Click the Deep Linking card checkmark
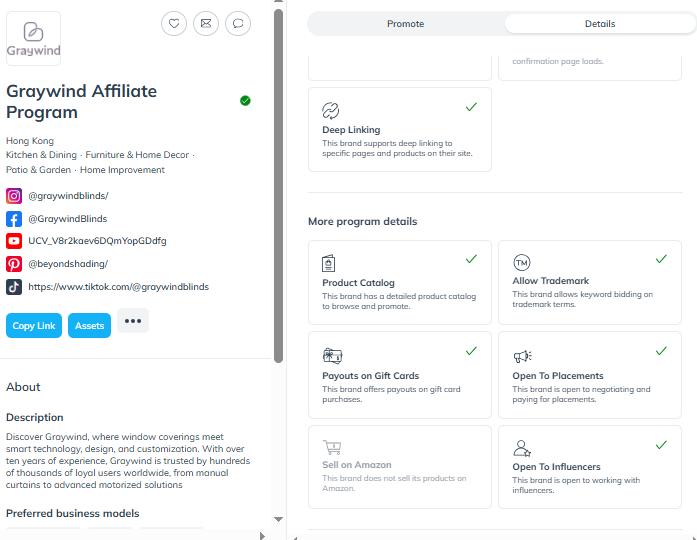697x540 pixels. coord(471,107)
